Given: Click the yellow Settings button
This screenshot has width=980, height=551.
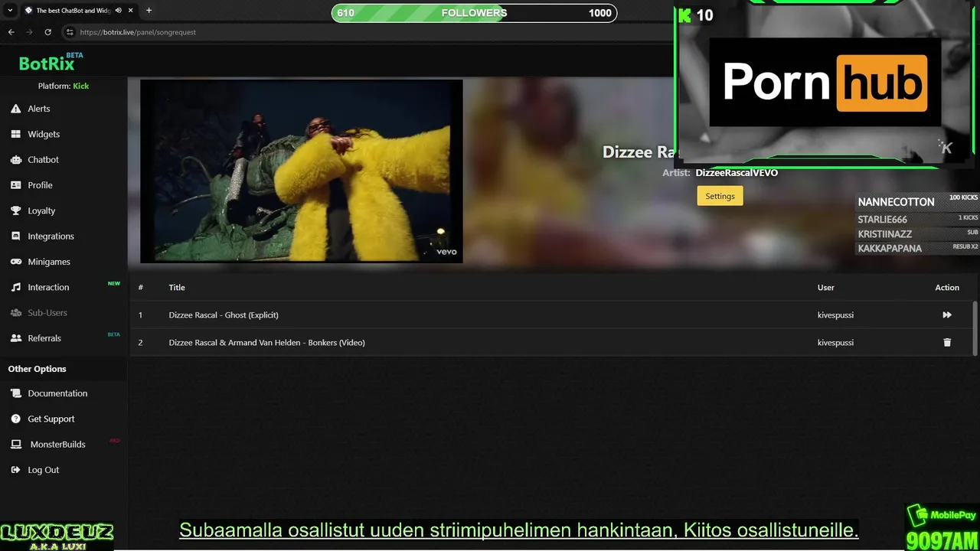Looking at the screenshot, I should (720, 196).
